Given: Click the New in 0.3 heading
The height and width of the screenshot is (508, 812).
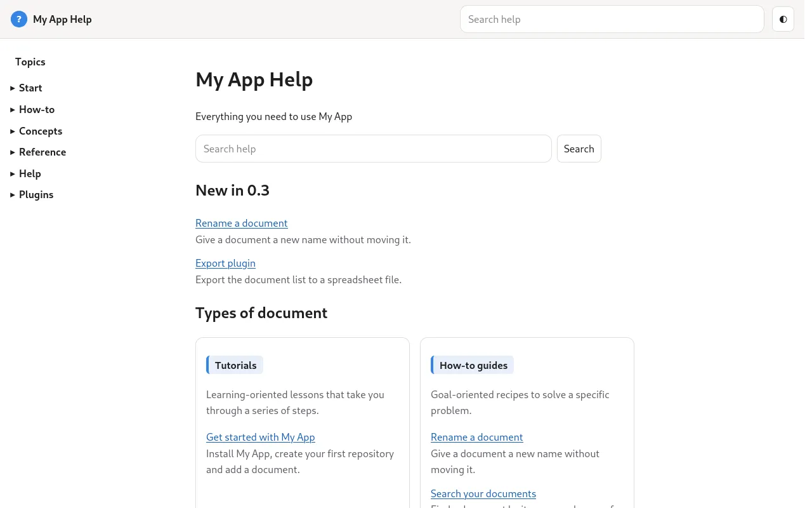Looking at the screenshot, I should [x=232, y=190].
